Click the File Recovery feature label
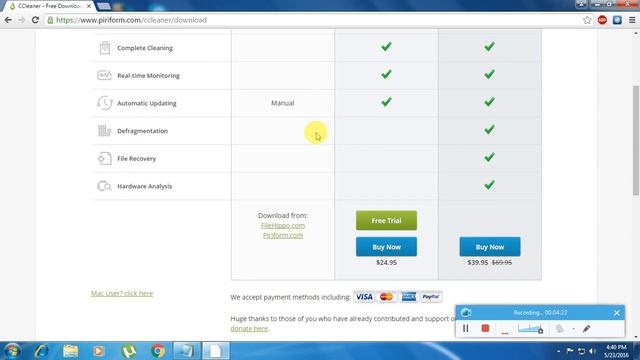 (136, 158)
